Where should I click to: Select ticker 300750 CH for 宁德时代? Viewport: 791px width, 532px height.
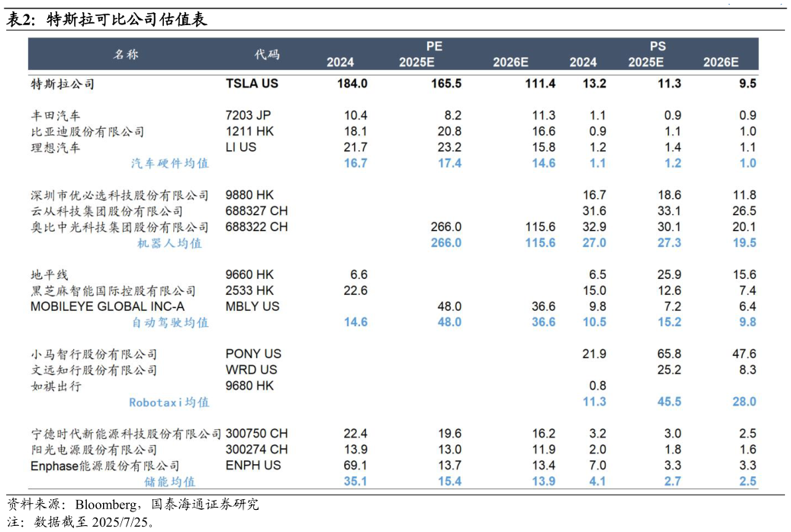[x=257, y=434]
